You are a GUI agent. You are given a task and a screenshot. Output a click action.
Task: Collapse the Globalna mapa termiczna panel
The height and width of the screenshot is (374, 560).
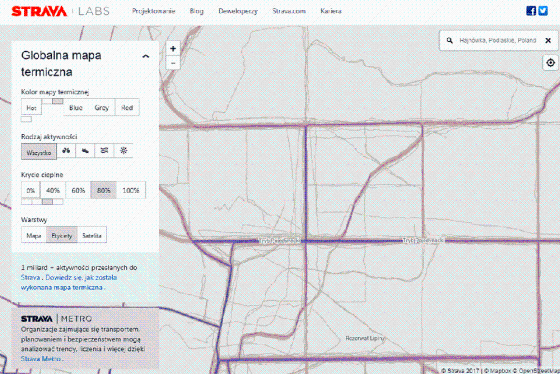(145, 56)
